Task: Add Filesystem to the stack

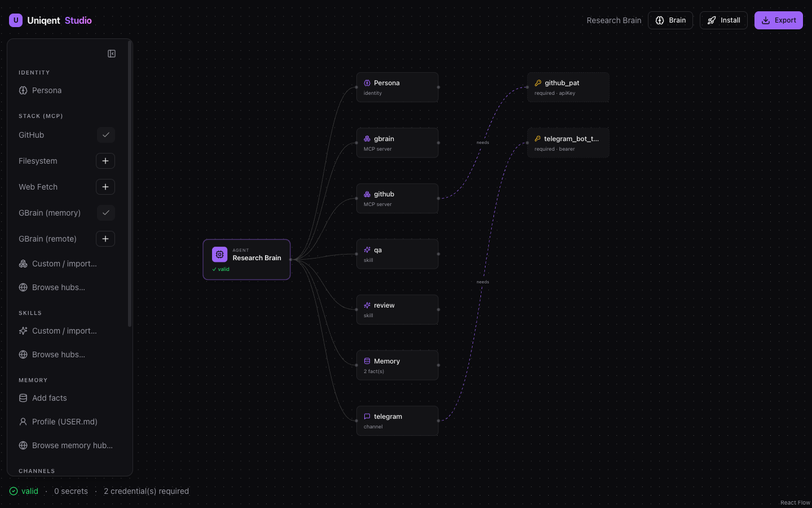Action: tap(105, 161)
